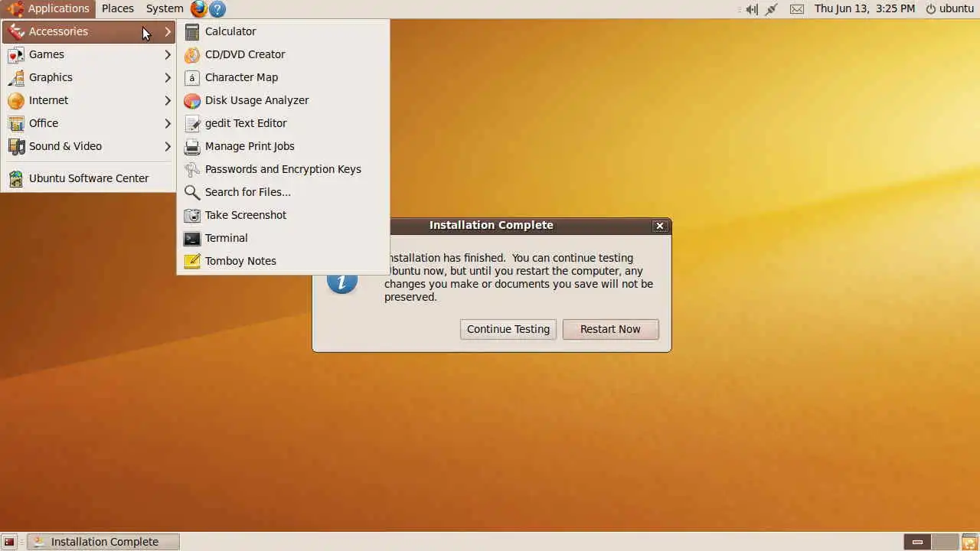The height and width of the screenshot is (551, 980).
Task: Click the date and time clock
Action: coord(864,8)
